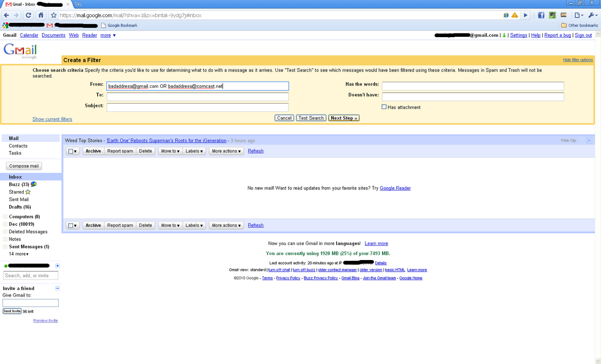Open the top select-all checkbox dropdown
The image size is (601, 364).
(x=72, y=151)
